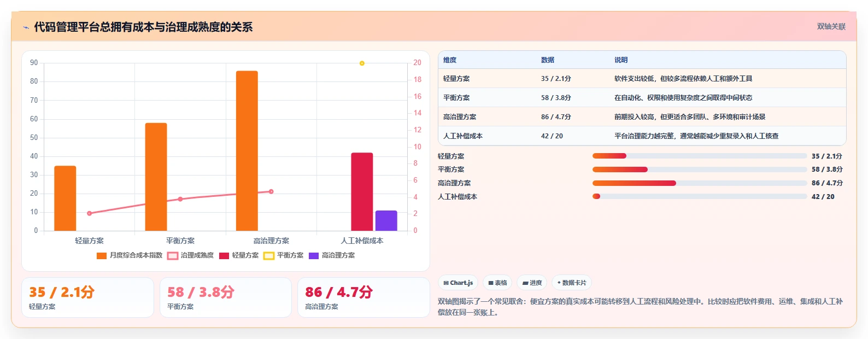Click the 双轴关联 label in the header

[x=831, y=26]
